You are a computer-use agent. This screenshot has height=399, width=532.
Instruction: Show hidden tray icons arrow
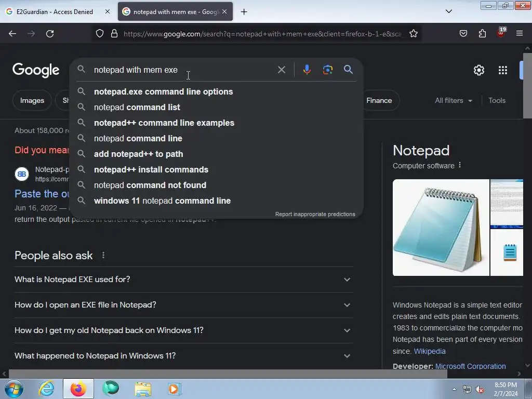click(x=454, y=389)
